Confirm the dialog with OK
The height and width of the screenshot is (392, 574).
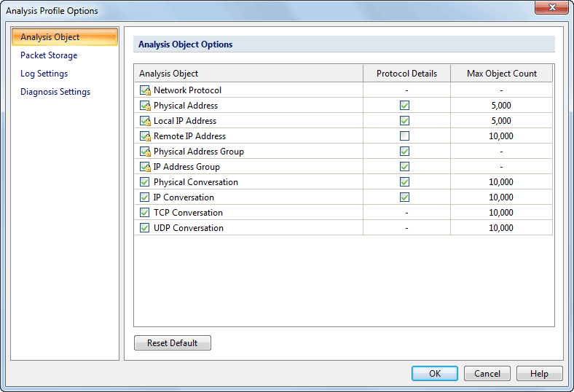pos(435,374)
